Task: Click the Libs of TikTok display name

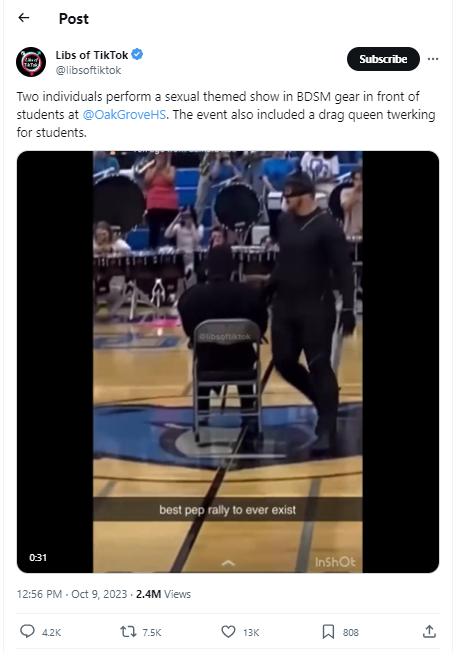Action: click(x=92, y=55)
